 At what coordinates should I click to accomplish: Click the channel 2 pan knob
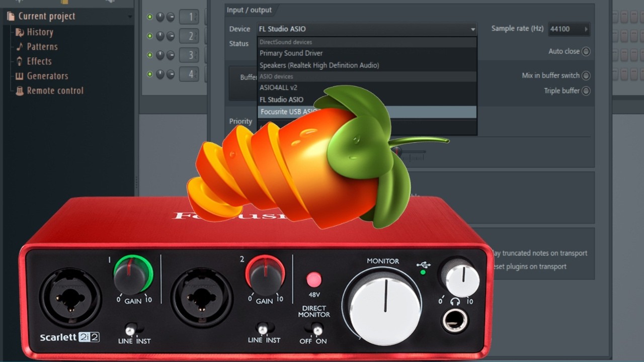(x=160, y=36)
